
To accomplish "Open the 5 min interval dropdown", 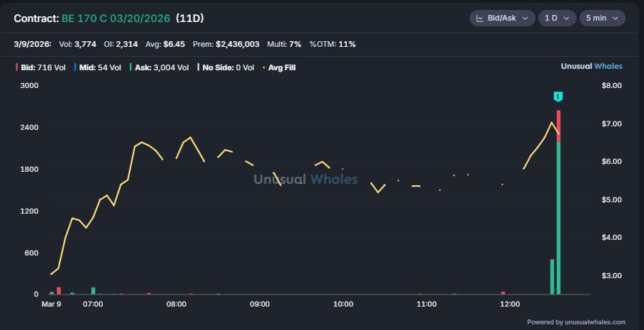I will [x=602, y=18].
